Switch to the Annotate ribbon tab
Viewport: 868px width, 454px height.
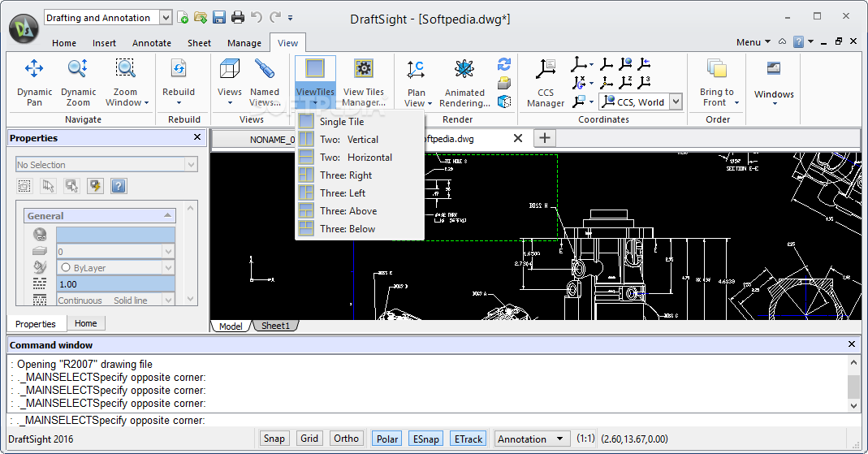(152, 42)
